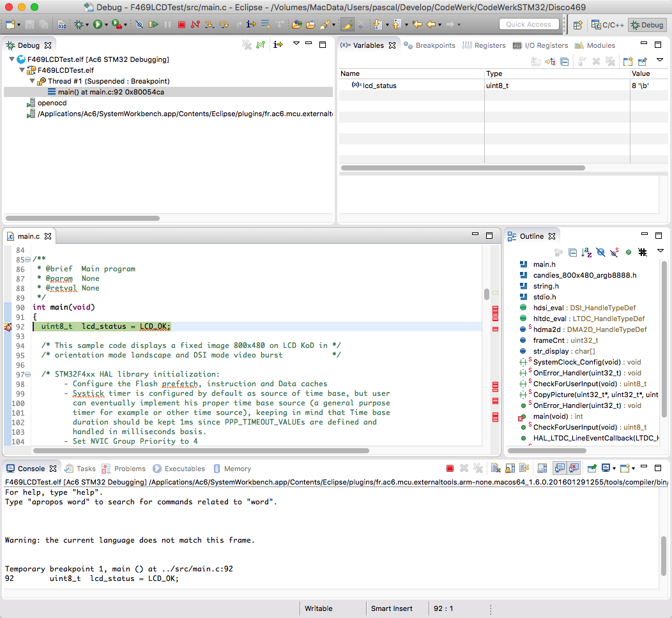Open the Outline view menu triangle
The width and height of the screenshot is (672, 618).
point(661,251)
